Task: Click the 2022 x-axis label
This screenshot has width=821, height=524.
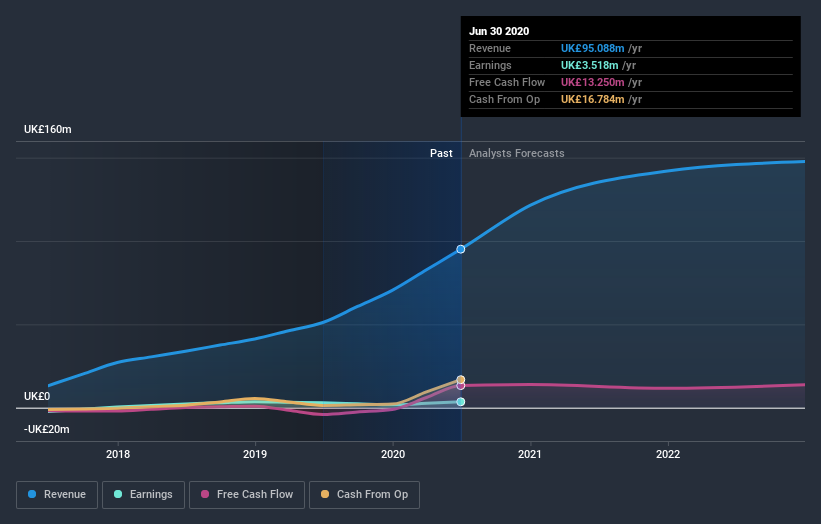Action: tap(668, 454)
